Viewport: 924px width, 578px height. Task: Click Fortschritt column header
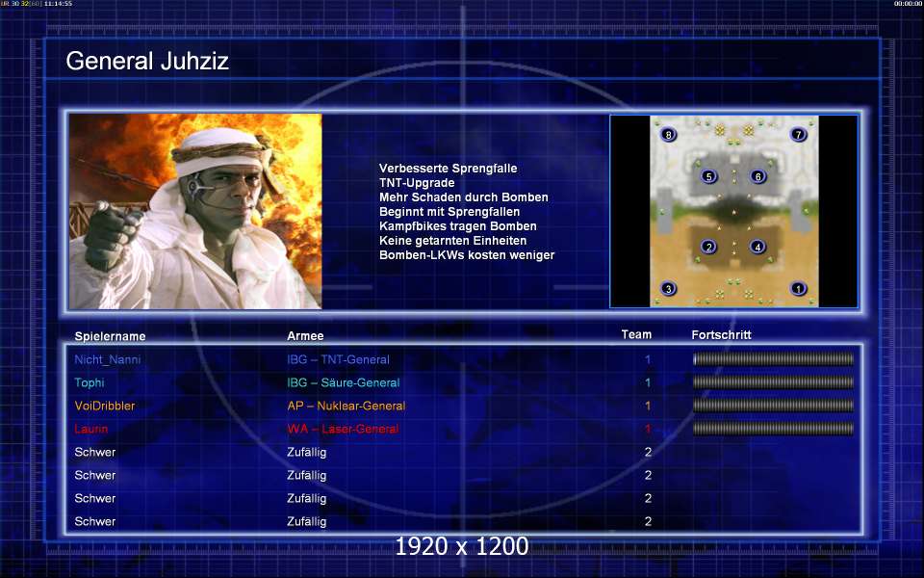pos(721,335)
